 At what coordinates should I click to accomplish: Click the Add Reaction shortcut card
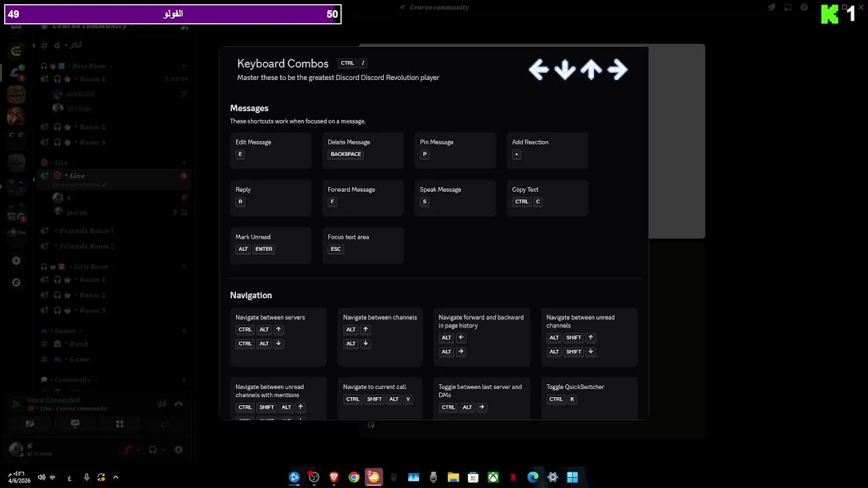(547, 150)
